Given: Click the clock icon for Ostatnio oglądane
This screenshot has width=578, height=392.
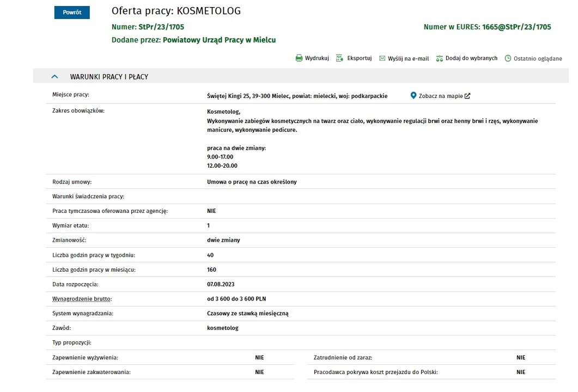Looking at the screenshot, I should (x=508, y=58).
